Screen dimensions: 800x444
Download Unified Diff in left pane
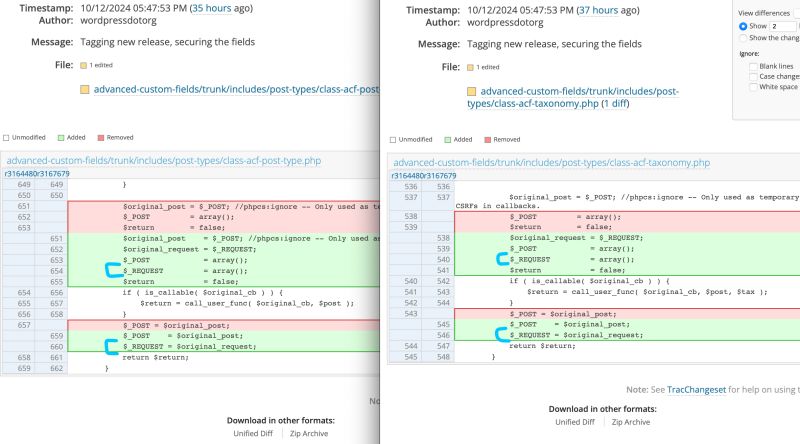coord(253,434)
